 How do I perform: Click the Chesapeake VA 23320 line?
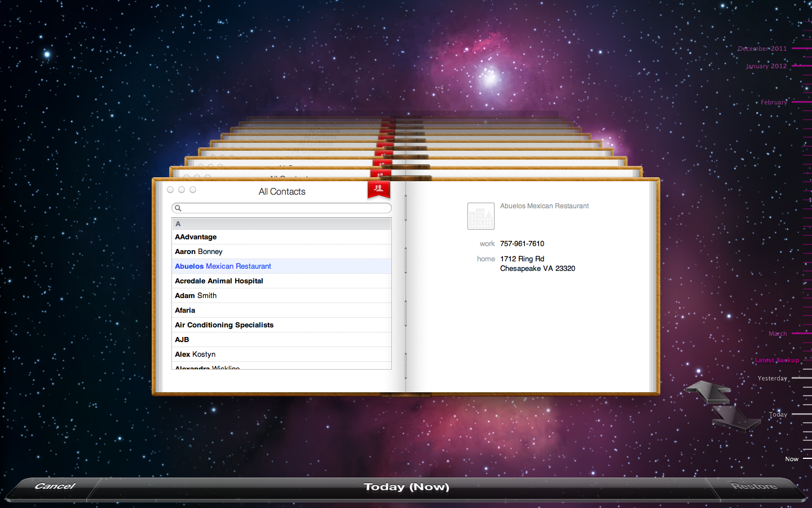coord(537,269)
